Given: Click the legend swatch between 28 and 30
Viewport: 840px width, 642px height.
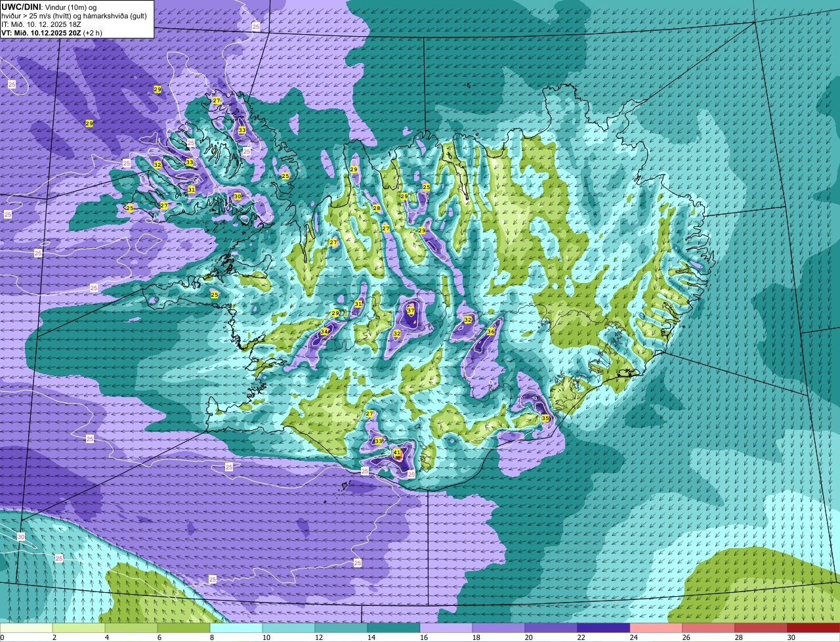Looking at the screenshot, I should point(761,628).
